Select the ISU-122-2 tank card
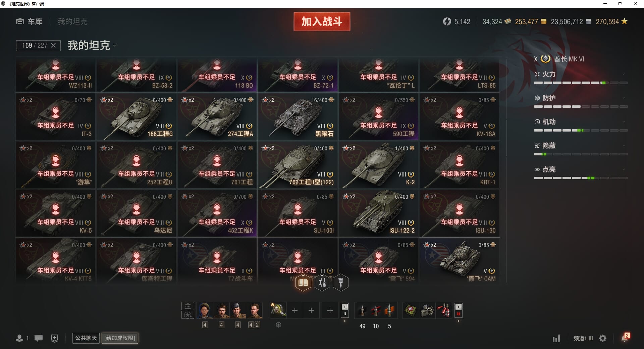 click(x=379, y=213)
